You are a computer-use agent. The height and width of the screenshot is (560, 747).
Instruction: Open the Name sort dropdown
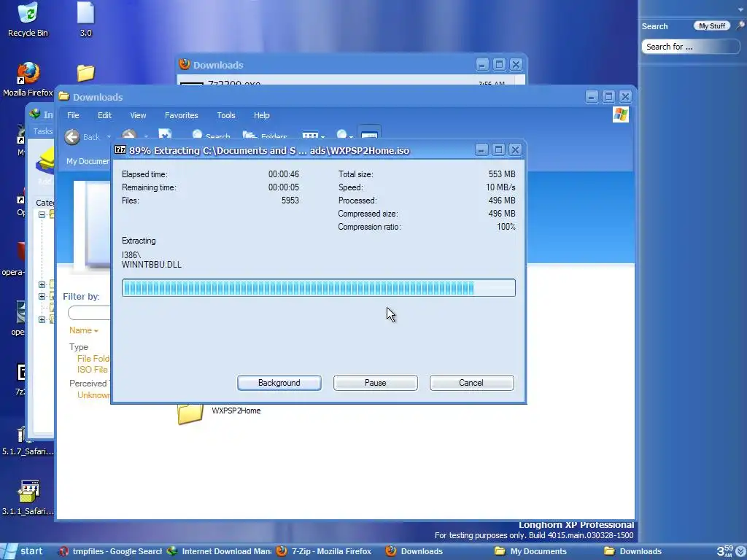(84, 330)
